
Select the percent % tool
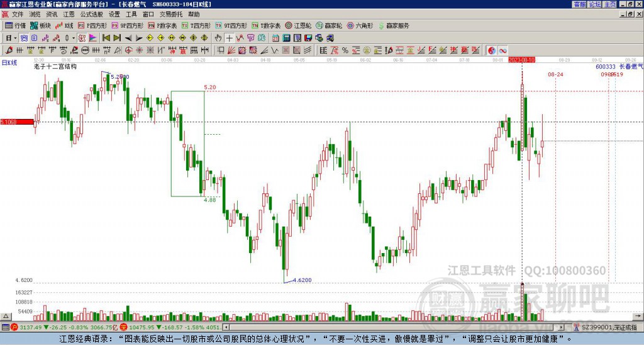345,50
